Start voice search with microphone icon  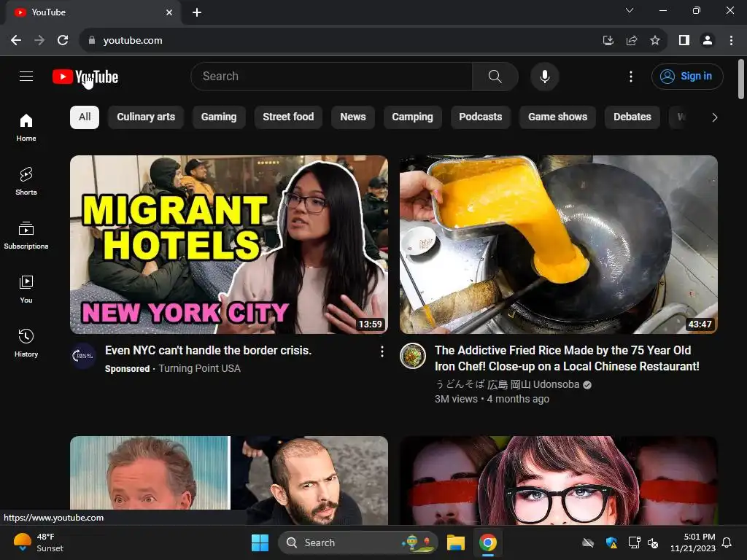pyautogui.click(x=544, y=76)
